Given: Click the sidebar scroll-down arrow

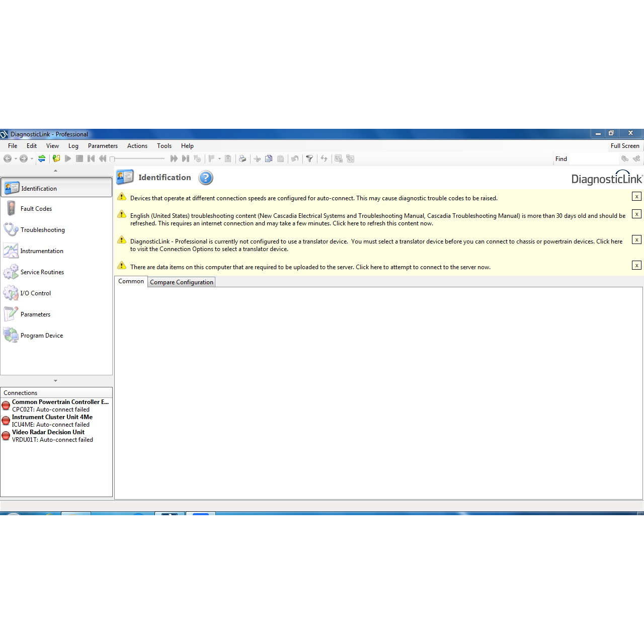Looking at the screenshot, I should [55, 381].
